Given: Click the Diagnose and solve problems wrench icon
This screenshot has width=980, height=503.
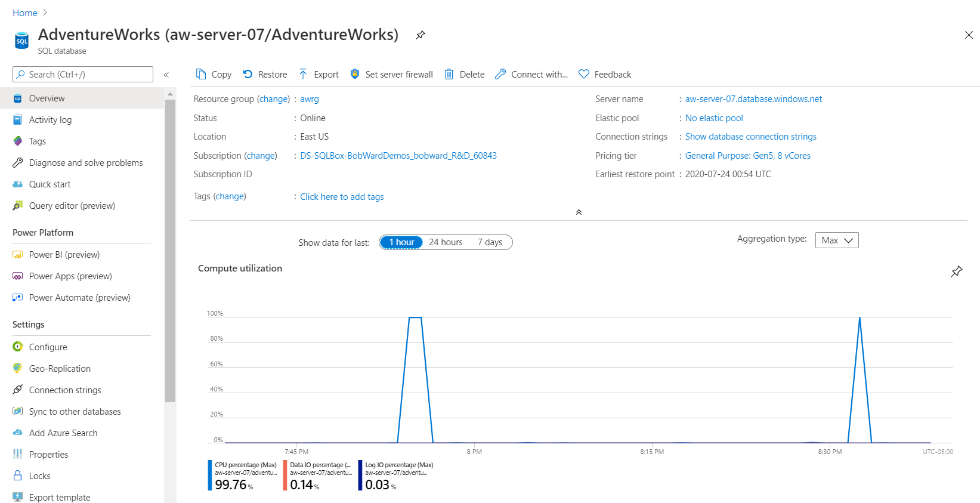Looking at the screenshot, I should tap(18, 162).
